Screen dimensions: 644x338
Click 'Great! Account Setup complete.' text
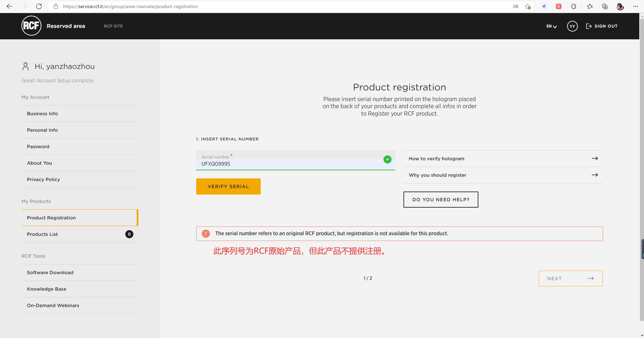tap(58, 81)
